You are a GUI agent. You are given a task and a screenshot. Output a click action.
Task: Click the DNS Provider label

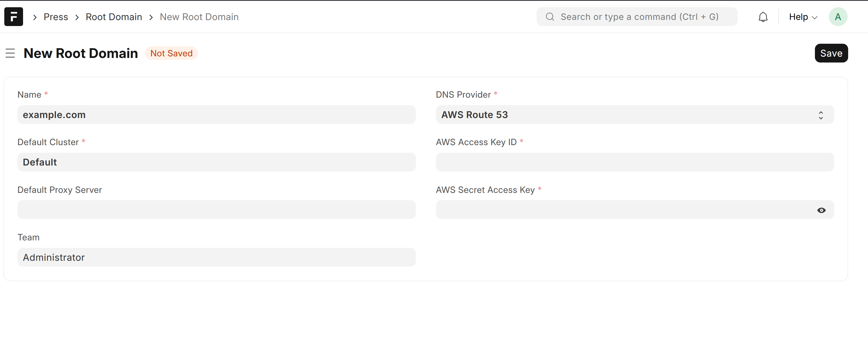click(463, 95)
